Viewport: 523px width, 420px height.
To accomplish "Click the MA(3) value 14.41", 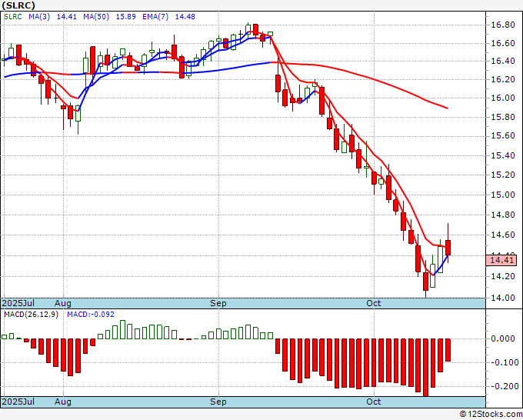I will (66, 17).
